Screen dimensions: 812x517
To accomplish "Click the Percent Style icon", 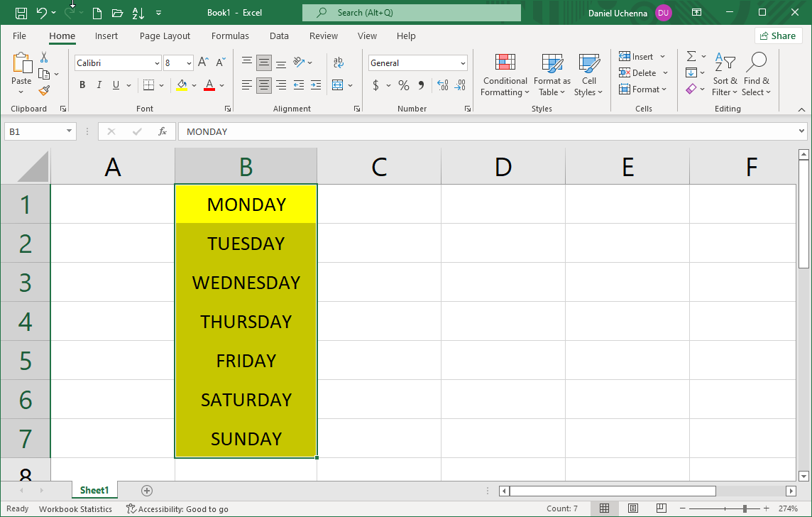I will click(403, 85).
